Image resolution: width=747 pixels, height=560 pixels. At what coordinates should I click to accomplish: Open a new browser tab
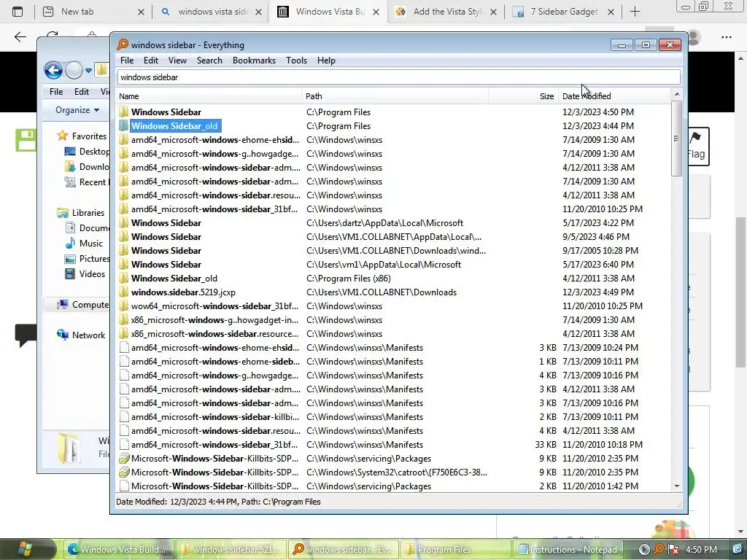pyautogui.click(x=635, y=12)
